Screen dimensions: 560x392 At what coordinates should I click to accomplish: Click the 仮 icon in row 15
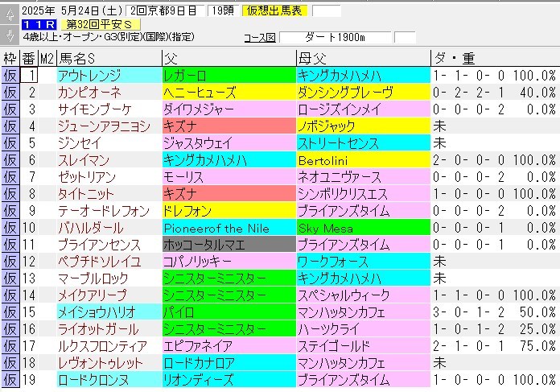(10, 312)
